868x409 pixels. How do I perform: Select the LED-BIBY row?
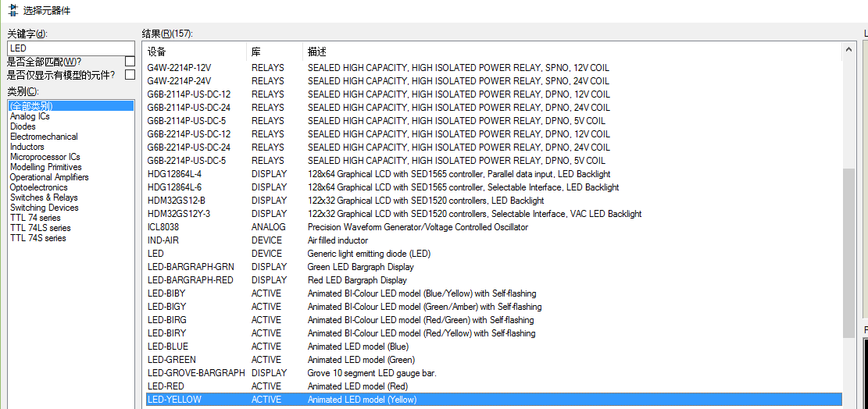(494, 293)
